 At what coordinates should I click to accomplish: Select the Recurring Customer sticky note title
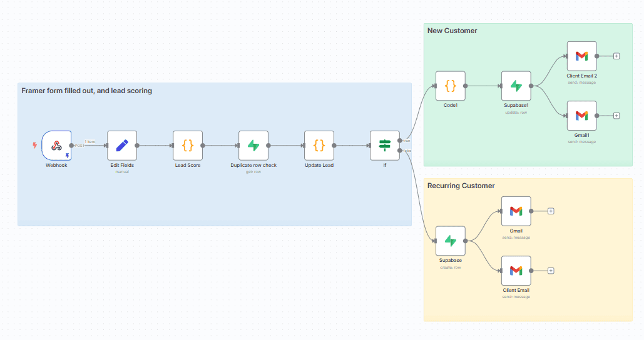coord(461,186)
